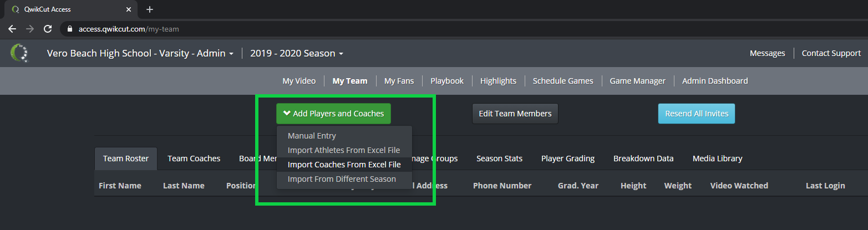Viewport: 868px width, 230px height.
Task: Open the 2019 - 2020 Season dropdown
Action: tap(297, 53)
